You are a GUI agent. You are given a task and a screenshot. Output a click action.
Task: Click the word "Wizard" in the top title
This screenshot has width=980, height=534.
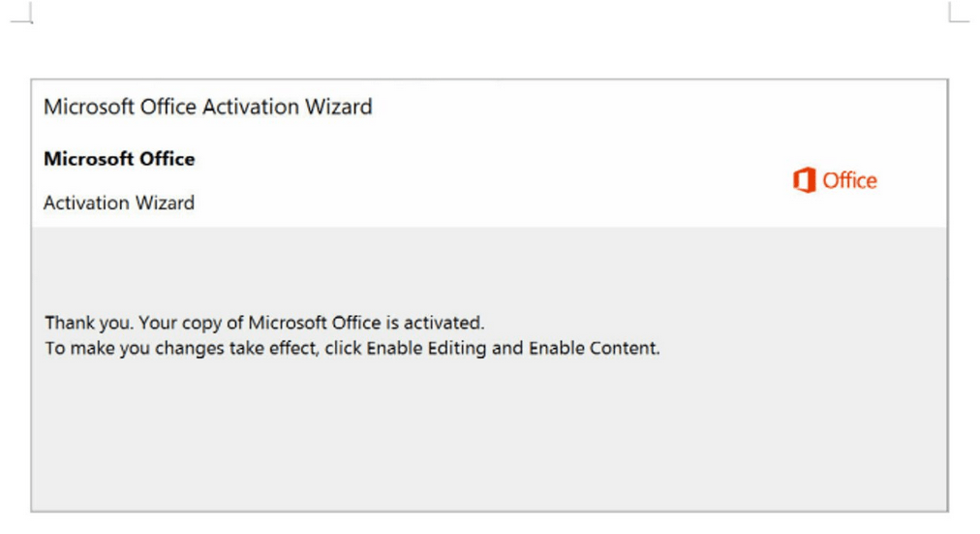339,107
